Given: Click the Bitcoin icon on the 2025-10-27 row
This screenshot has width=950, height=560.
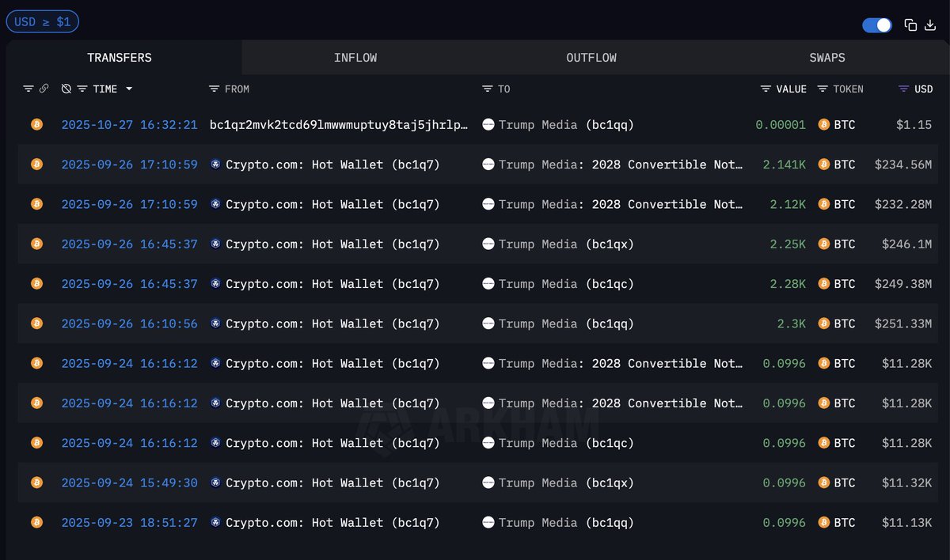Looking at the screenshot, I should (36, 124).
